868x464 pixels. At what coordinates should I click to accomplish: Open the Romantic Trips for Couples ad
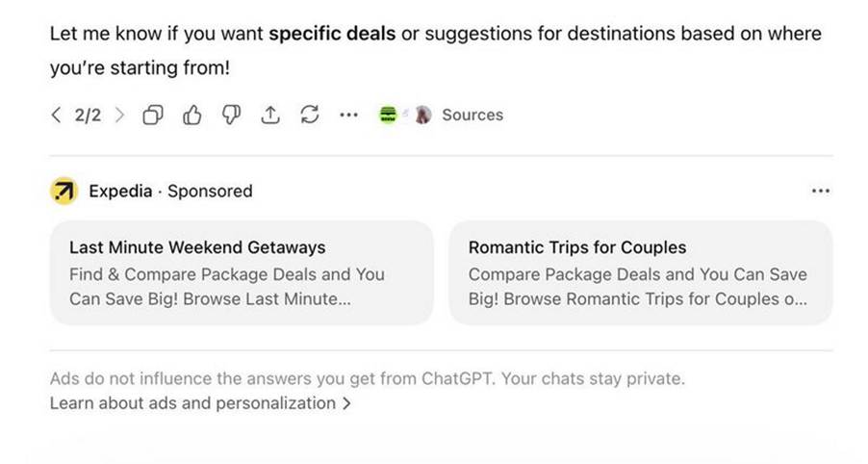640,273
